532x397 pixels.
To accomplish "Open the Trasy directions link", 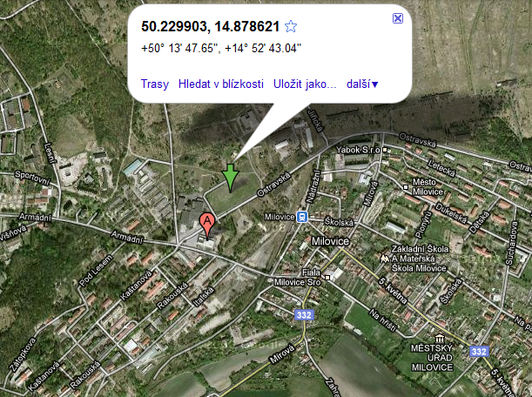I will pos(155,84).
